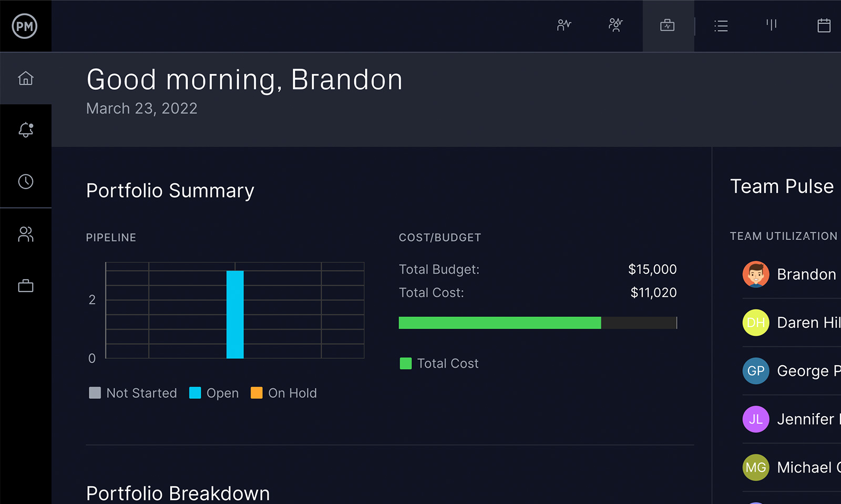Click the green Total Cost progress bar
Screen dimensions: 841x504
click(x=499, y=323)
